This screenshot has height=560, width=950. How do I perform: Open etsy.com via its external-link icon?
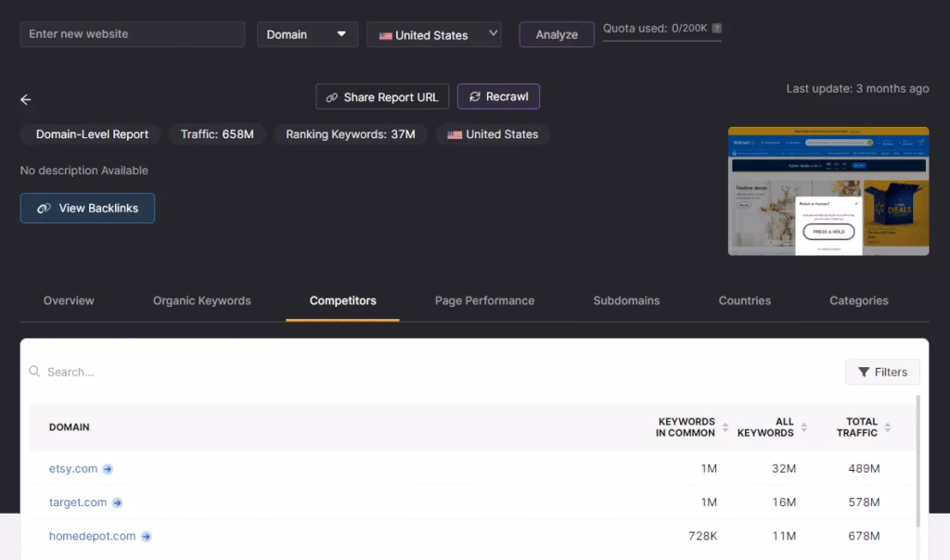(109, 469)
